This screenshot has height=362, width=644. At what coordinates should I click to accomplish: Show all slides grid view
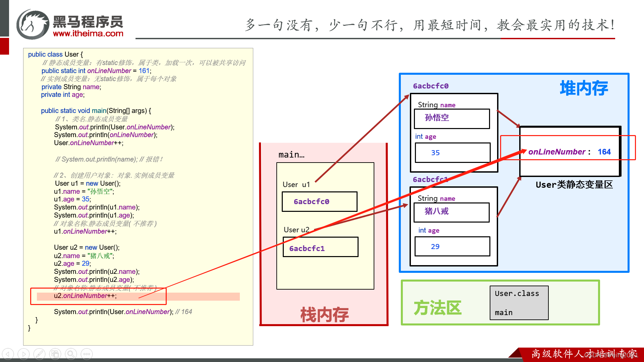(x=55, y=354)
